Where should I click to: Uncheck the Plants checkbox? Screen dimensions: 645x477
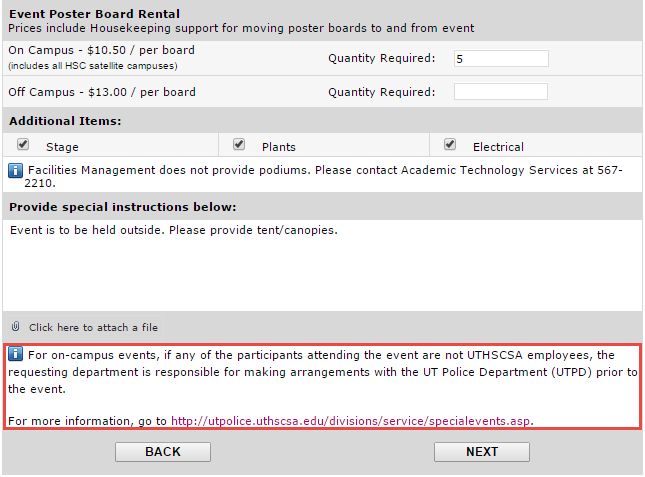tap(239, 145)
